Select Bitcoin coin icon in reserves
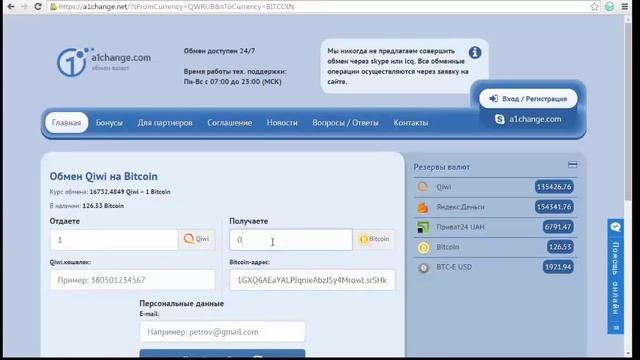The height and width of the screenshot is (360, 640). point(423,247)
